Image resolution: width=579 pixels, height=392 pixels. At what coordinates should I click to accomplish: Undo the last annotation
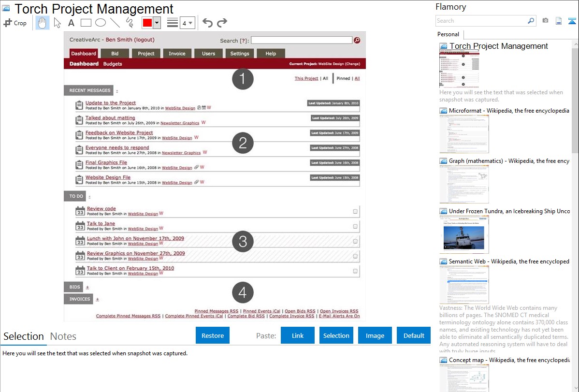[x=207, y=23]
